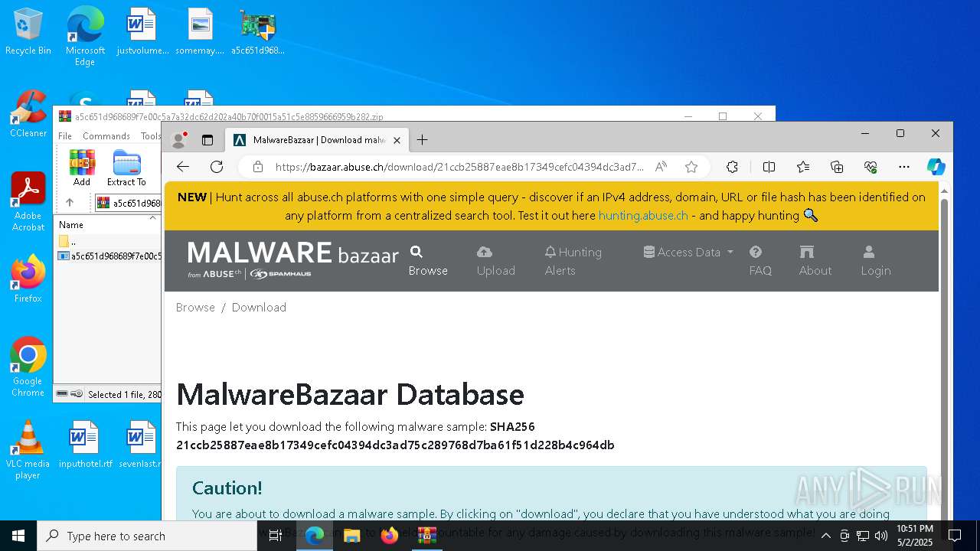Expand the Access Data dropdown
This screenshot has height=551, width=980.
click(688, 252)
